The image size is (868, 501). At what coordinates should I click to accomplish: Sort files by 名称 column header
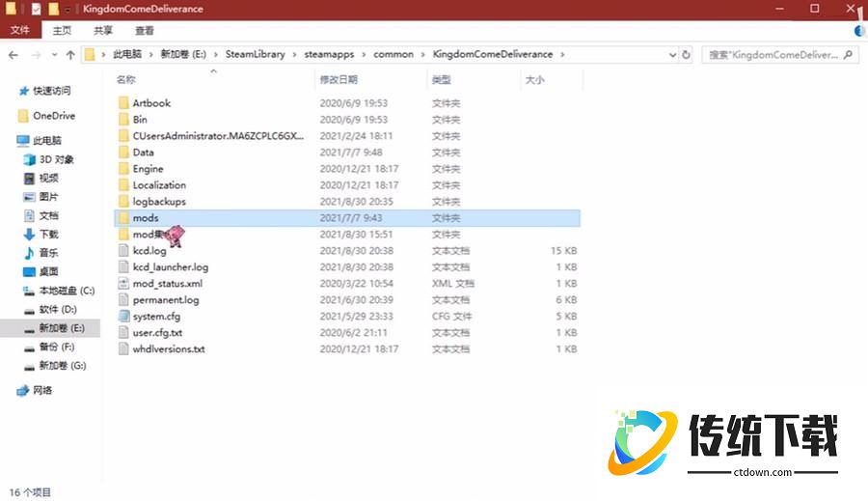click(125, 79)
